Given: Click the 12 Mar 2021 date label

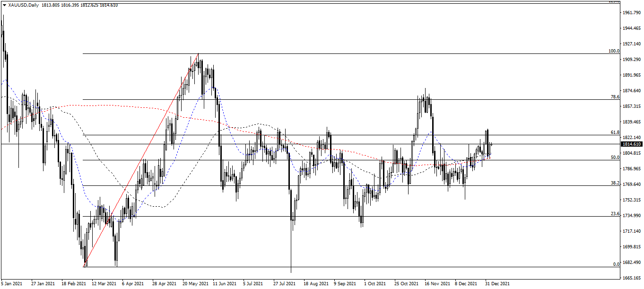Looking at the screenshot, I should (x=104, y=284).
